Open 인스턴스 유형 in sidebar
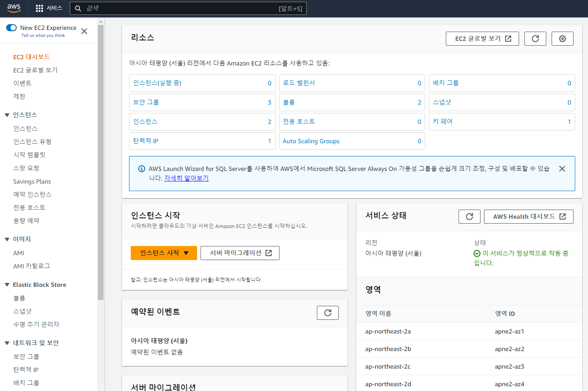Viewport: 588px width, 391px height. tap(32, 142)
